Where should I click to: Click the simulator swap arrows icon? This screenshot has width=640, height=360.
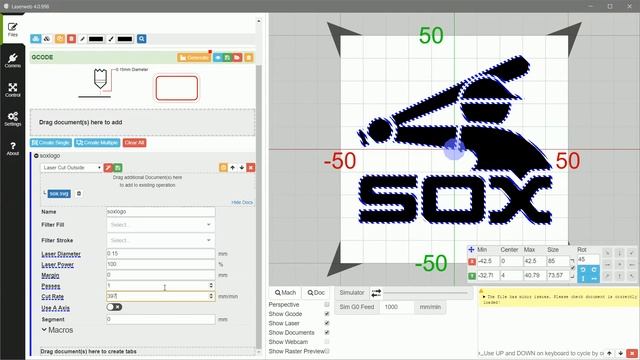pos(376,293)
